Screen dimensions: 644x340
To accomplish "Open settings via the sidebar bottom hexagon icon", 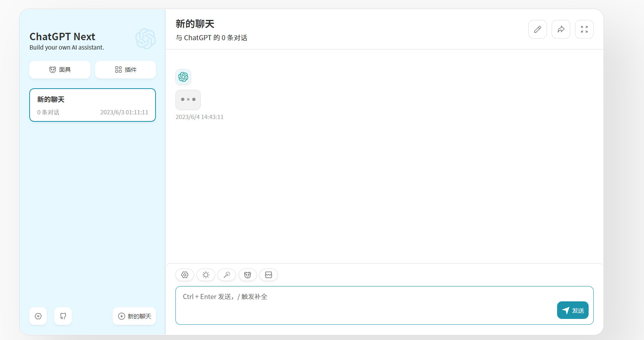I will 38,316.
